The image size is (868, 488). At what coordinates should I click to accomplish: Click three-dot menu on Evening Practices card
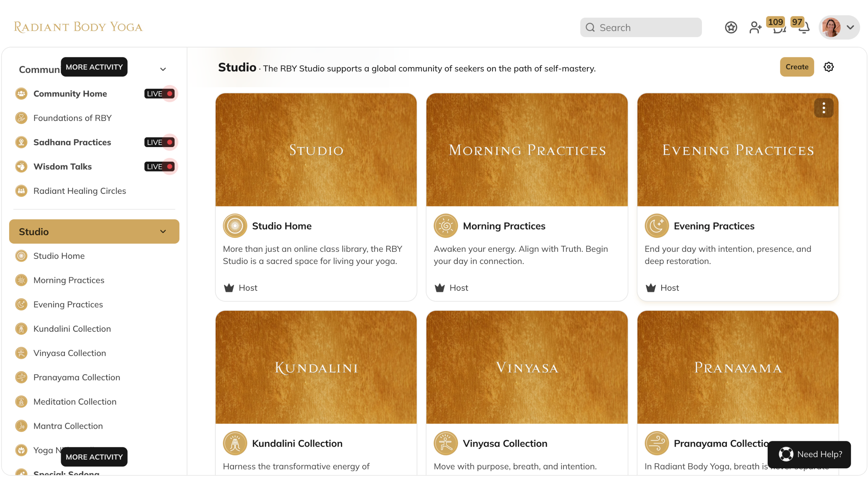824,108
